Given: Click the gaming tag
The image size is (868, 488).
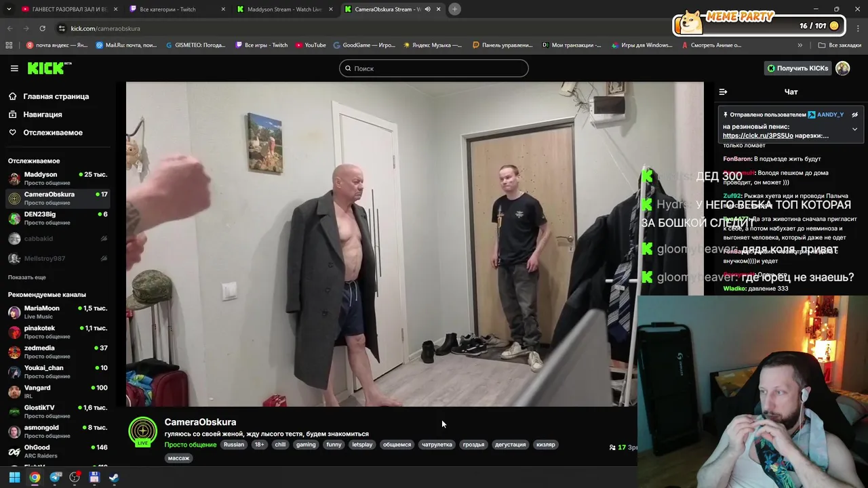Looking at the screenshot, I should 306,445.
